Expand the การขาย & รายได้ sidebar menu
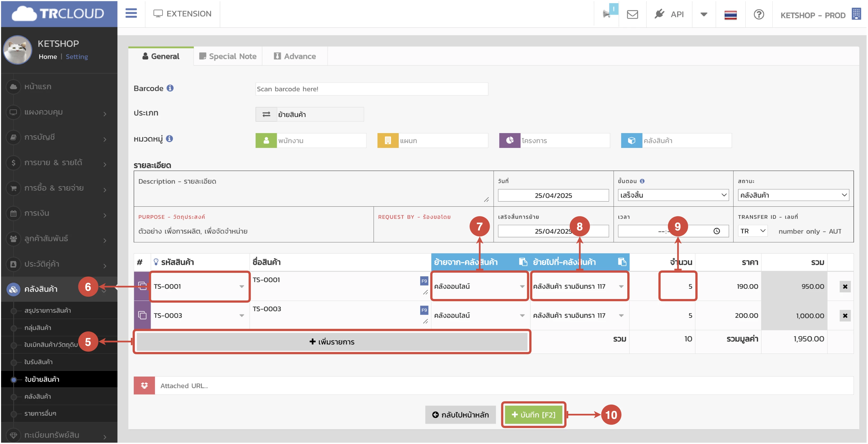The height and width of the screenshot is (444, 868). [59, 162]
